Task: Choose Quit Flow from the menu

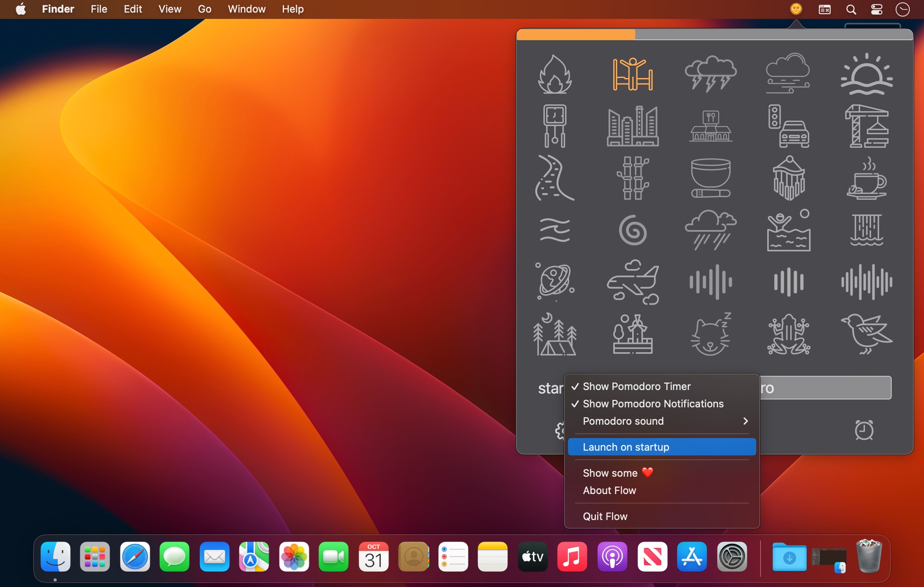Action: point(605,516)
